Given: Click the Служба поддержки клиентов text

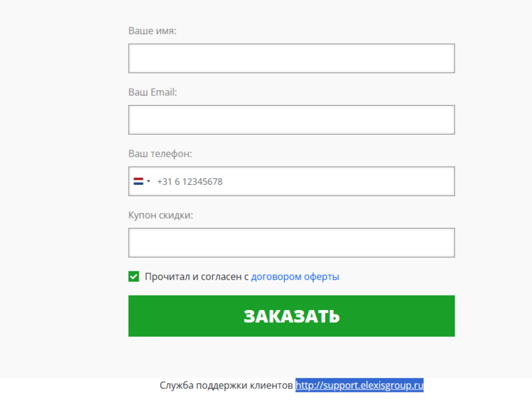Looking at the screenshot, I should 226,385.
